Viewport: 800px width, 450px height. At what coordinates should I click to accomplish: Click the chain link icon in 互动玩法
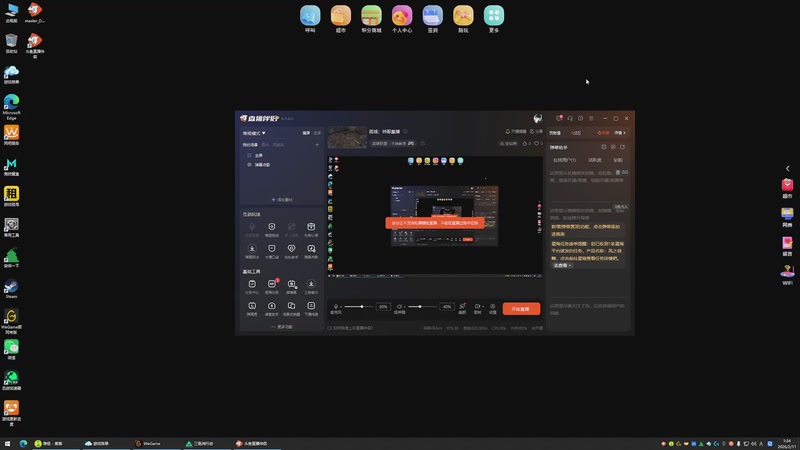point(291,229)
